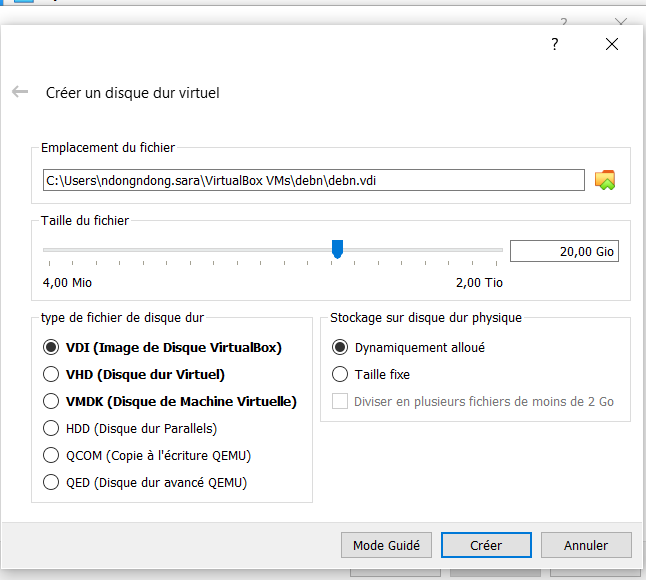This screenshot has height=580, width=646.
Task: Select QCOM (Copie à l'écriture QEMU) option
Action: pyautogui.click(x=147, y=456)
